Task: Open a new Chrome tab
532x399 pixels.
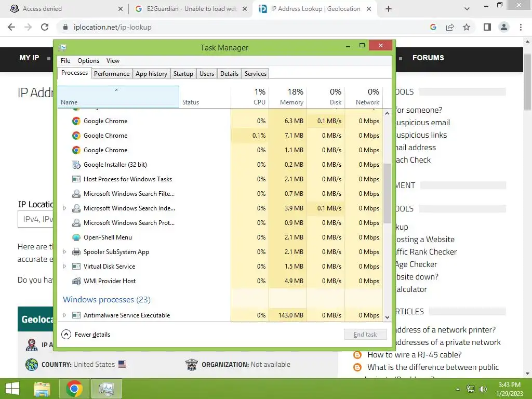Action: pos(389,9)
